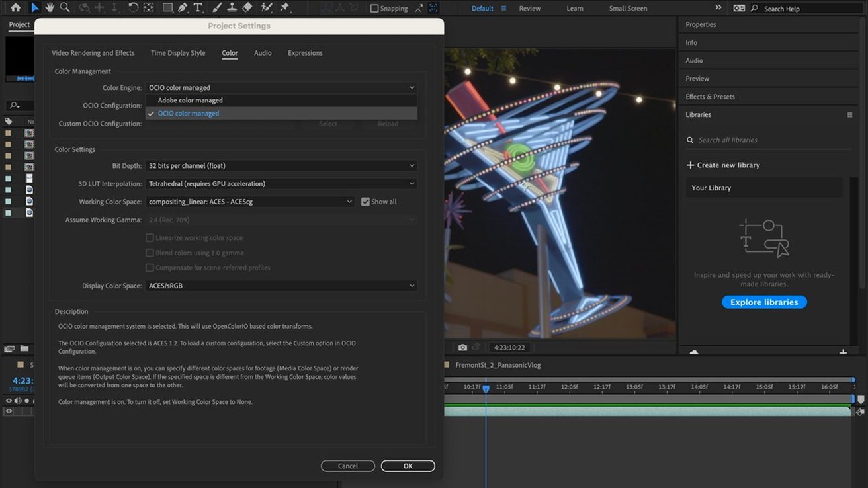Click the OK button
Screen dimensions: 868x488
tap(408, 466)
